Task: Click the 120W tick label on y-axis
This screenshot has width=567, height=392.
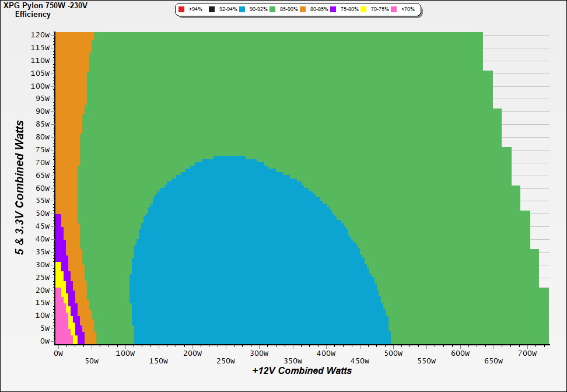Action: point(40,35)
